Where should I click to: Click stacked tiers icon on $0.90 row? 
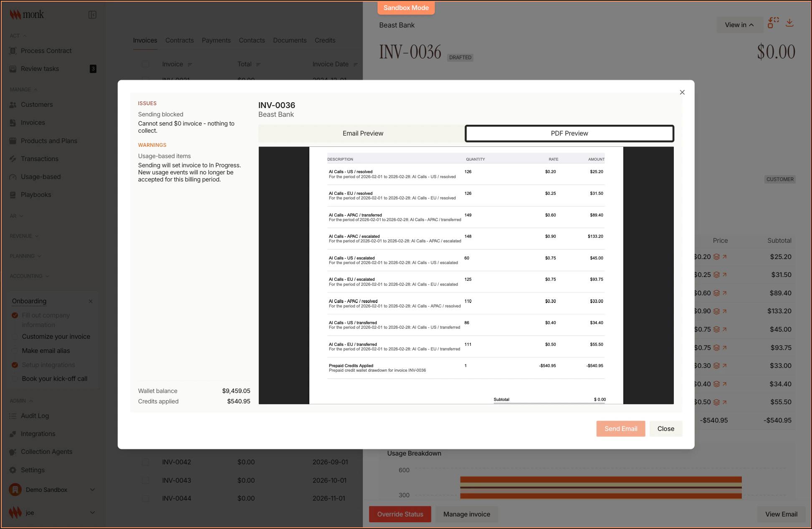(x=716, y=311)
